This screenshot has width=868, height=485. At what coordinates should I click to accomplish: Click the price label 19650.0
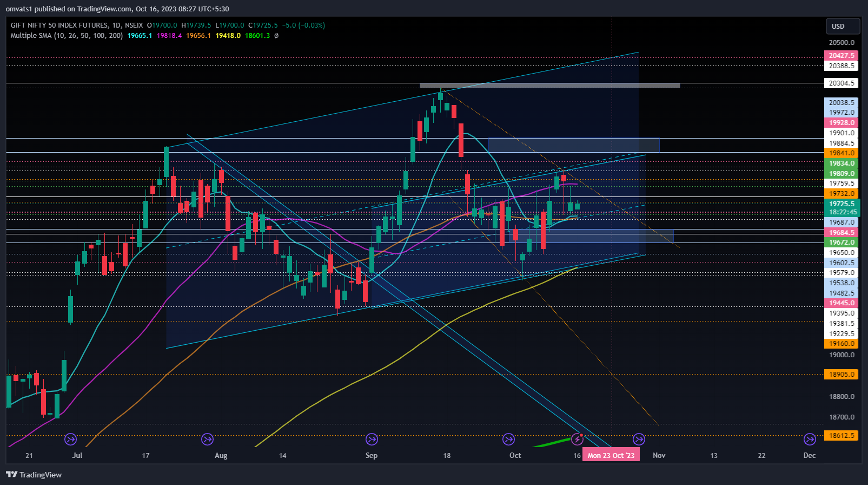842,253
